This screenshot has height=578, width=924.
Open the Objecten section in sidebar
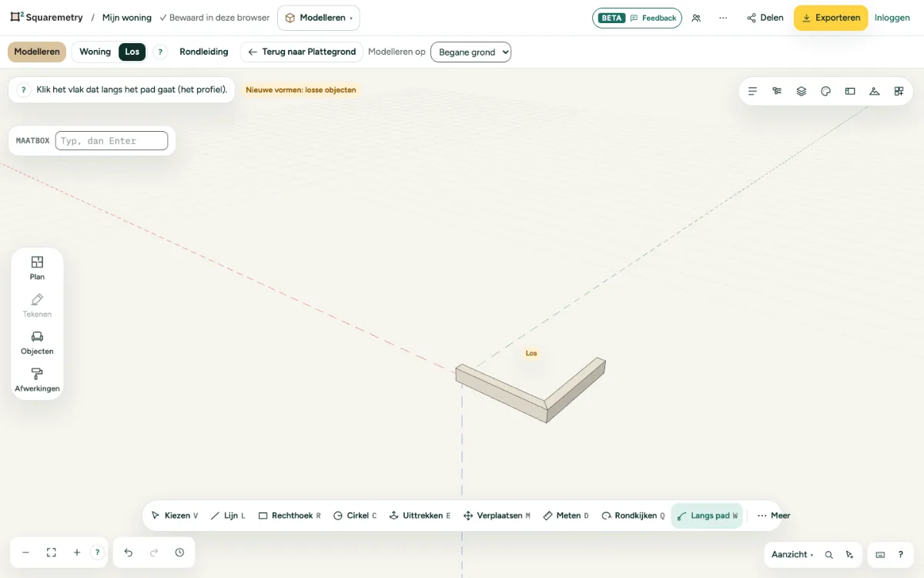pyautogui.click(x=37, y=343)
